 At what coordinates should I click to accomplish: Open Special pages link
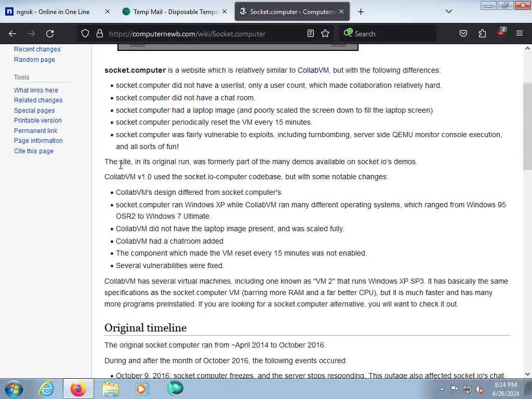click(x=34, y=110)
